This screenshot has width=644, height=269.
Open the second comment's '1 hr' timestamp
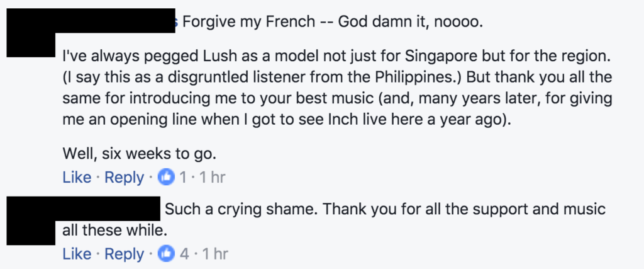coord(214,254)
